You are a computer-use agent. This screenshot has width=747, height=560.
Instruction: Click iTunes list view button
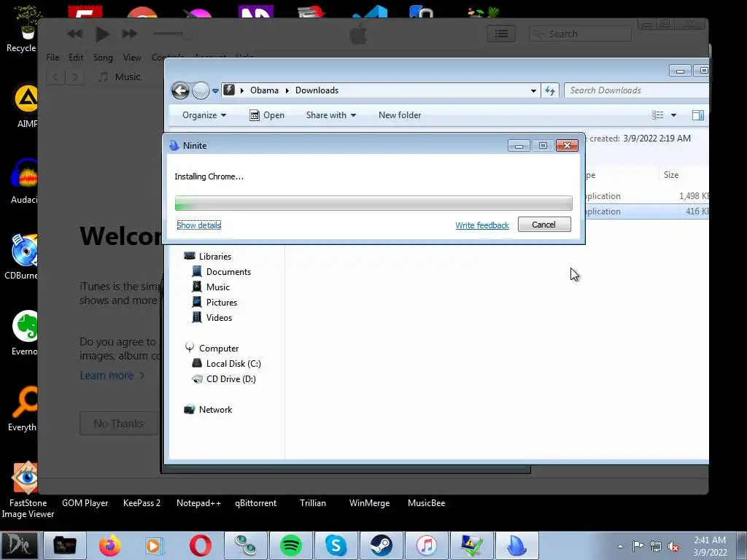click(x=500, y=34)
